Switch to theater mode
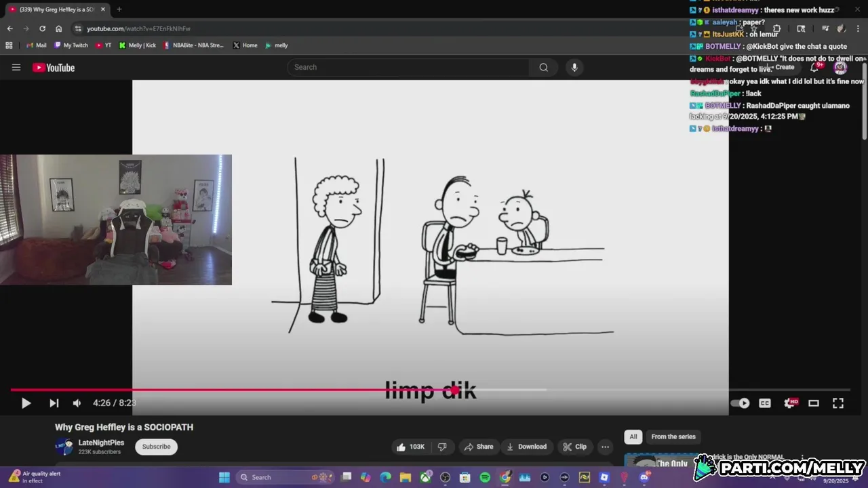Viewport: 868px width, 488px height. coord(814,403)
